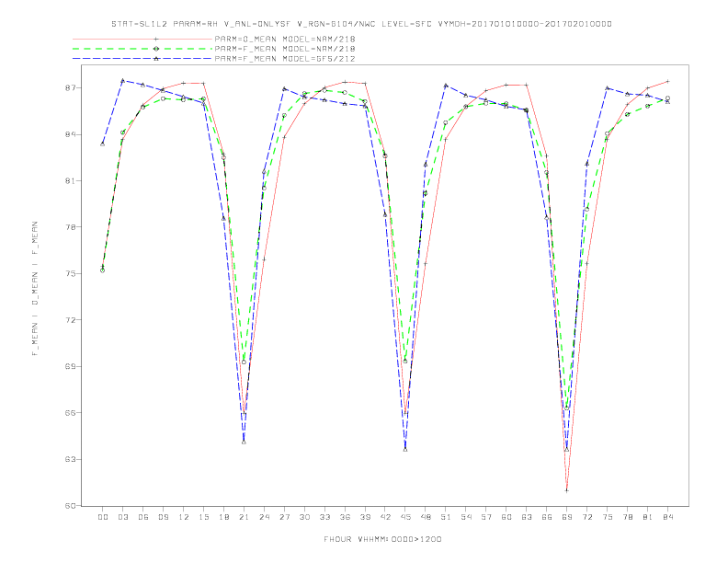Click the chart title starting with STAT=SL1L2
Screen dimensions: 728x563
coord(361,24)
